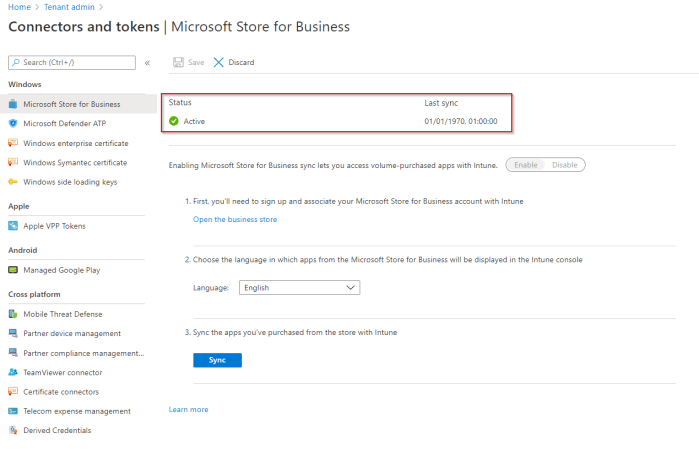Click the Discard X icon

[x=218, y=62]
